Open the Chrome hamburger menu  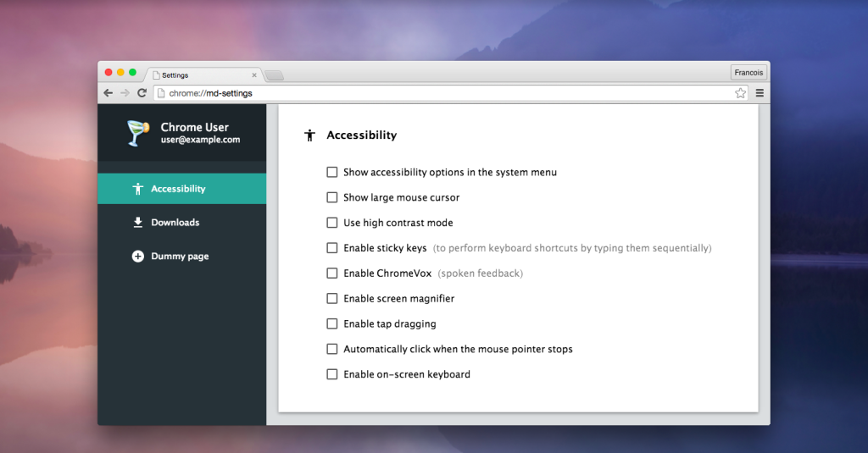pyautogui.click(x=759, y=93)
